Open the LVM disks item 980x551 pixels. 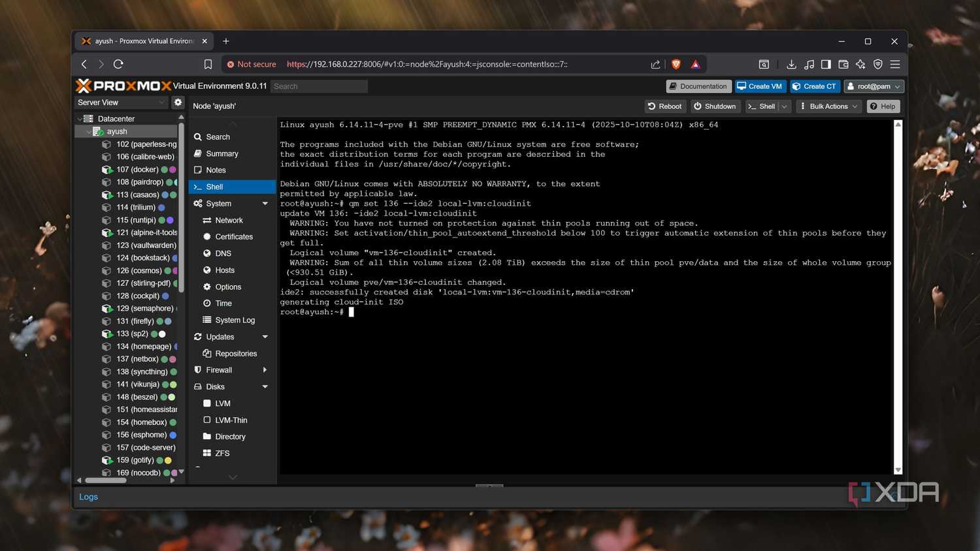232,403
